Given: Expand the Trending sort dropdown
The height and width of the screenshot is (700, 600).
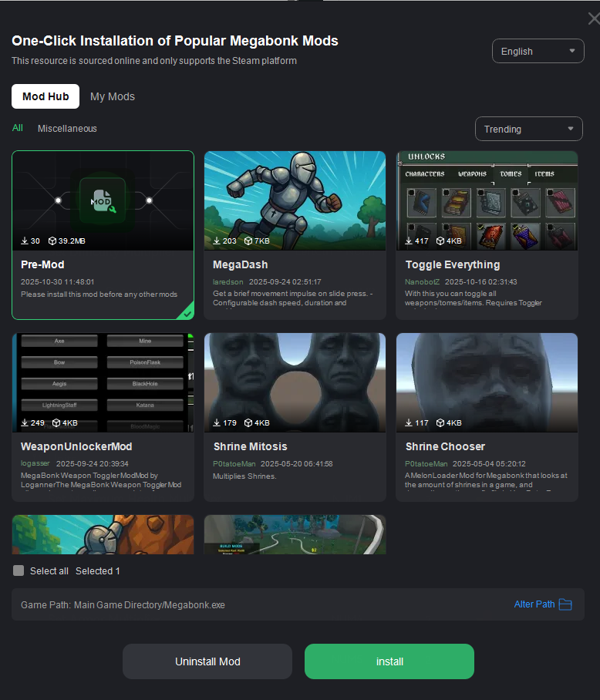Looking at the screenshot, I should click(x=528, y=129).
